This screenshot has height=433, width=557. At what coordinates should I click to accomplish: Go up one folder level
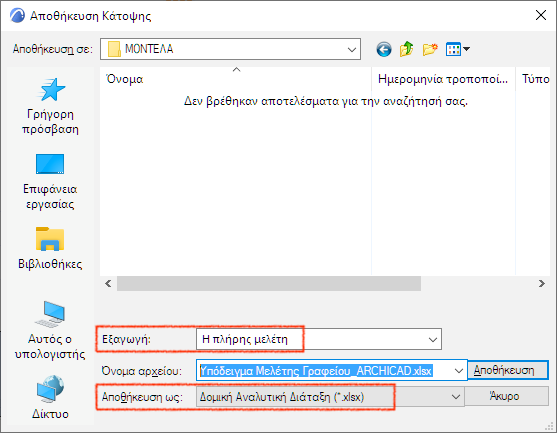[407, 49]
